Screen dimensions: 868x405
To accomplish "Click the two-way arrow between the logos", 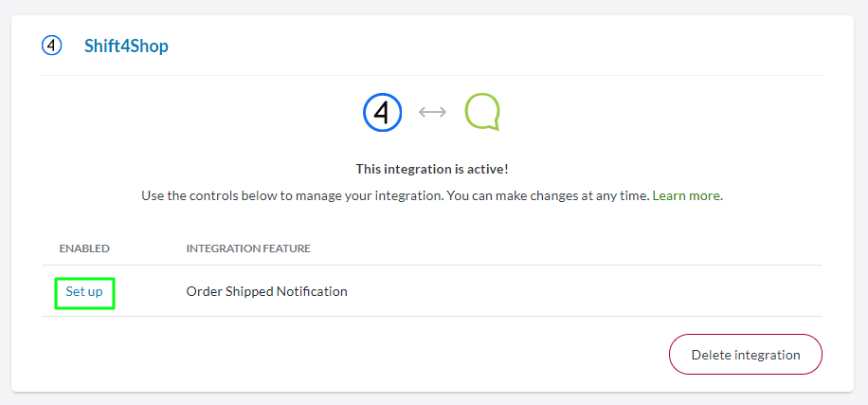I will pyautogui.click(x=432, y=112).
